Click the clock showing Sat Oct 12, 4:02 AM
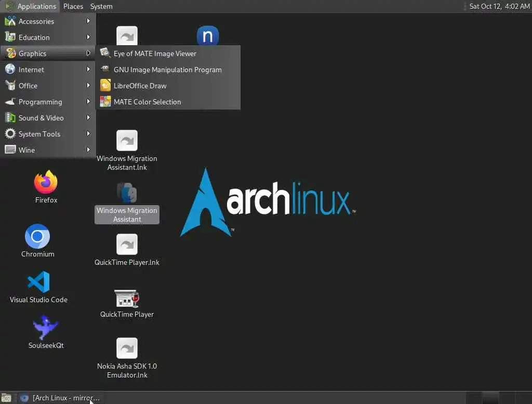 (x=499, y=6)
